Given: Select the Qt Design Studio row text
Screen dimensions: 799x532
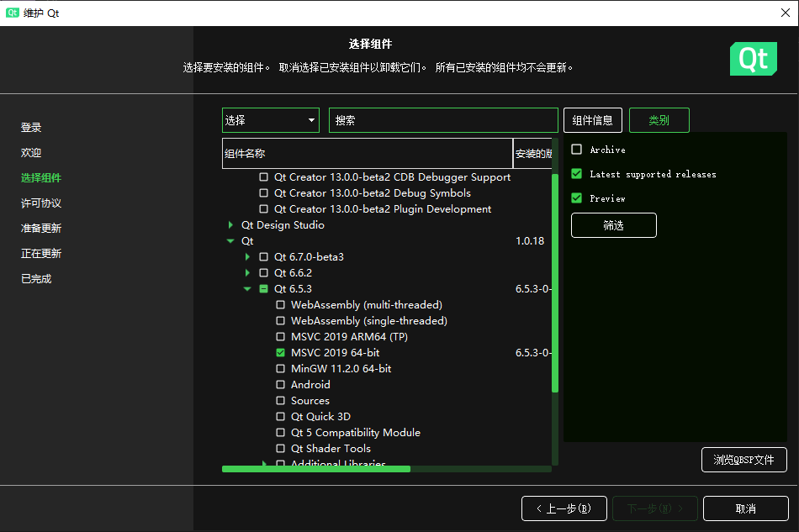Looking at the screenshot, I should pyautogui.click(x=283, y=225).
